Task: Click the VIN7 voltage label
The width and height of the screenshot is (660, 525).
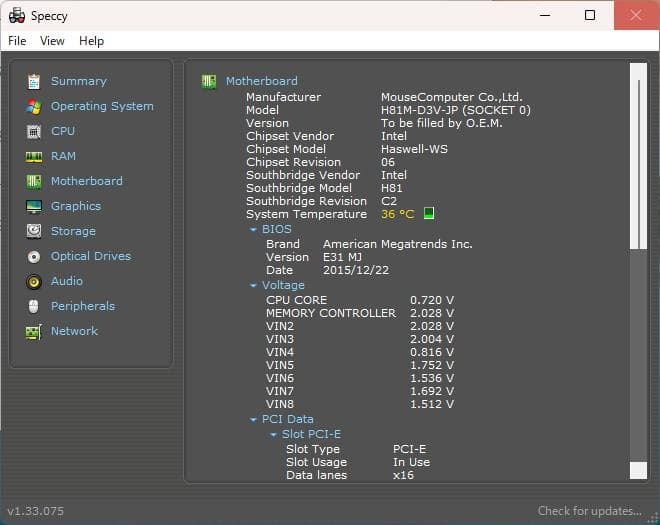Action: [279, 391]
